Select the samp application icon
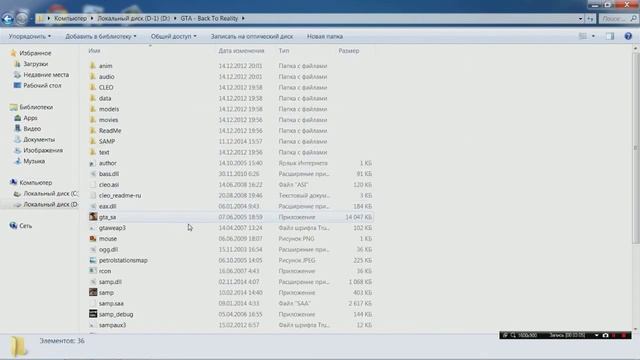Screen dimensions: 640x360 (93, 292)
